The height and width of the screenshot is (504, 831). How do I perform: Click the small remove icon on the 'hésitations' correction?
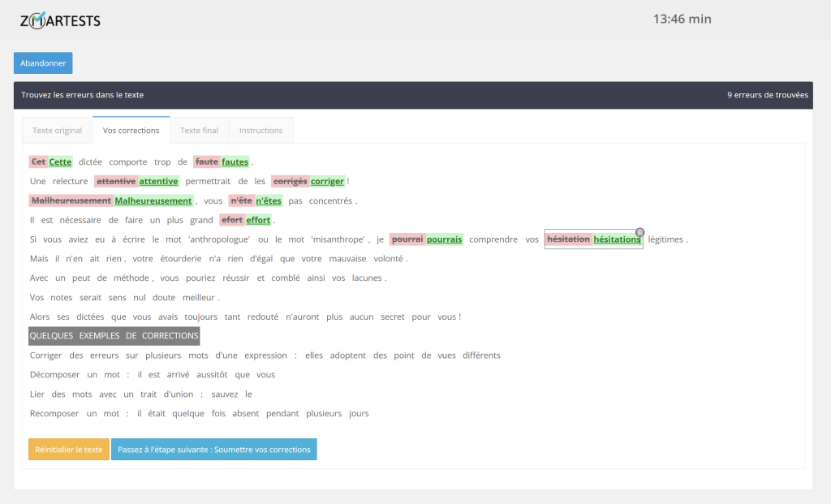click(x=639, y=232)
